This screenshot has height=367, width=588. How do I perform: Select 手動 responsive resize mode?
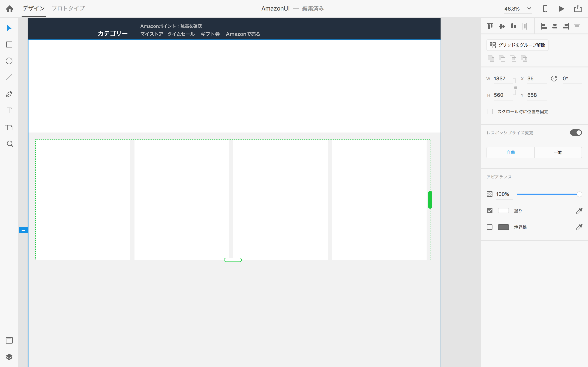click(x=558, y=153)
